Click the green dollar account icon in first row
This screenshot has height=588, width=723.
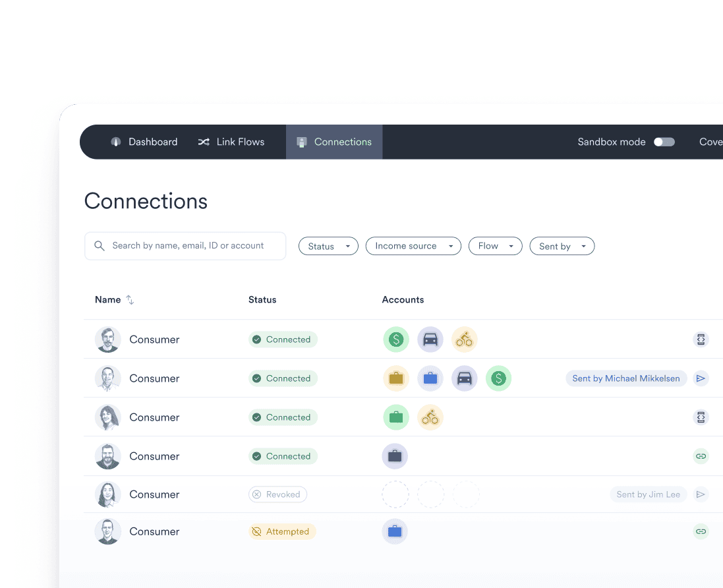(x=396, y=339)
